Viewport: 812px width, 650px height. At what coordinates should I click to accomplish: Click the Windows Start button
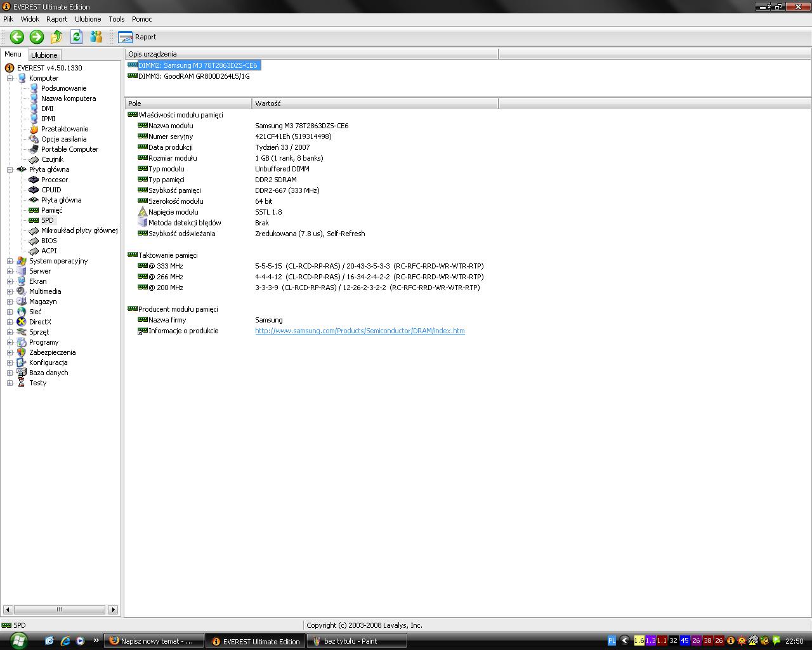(x=18, y=640)
